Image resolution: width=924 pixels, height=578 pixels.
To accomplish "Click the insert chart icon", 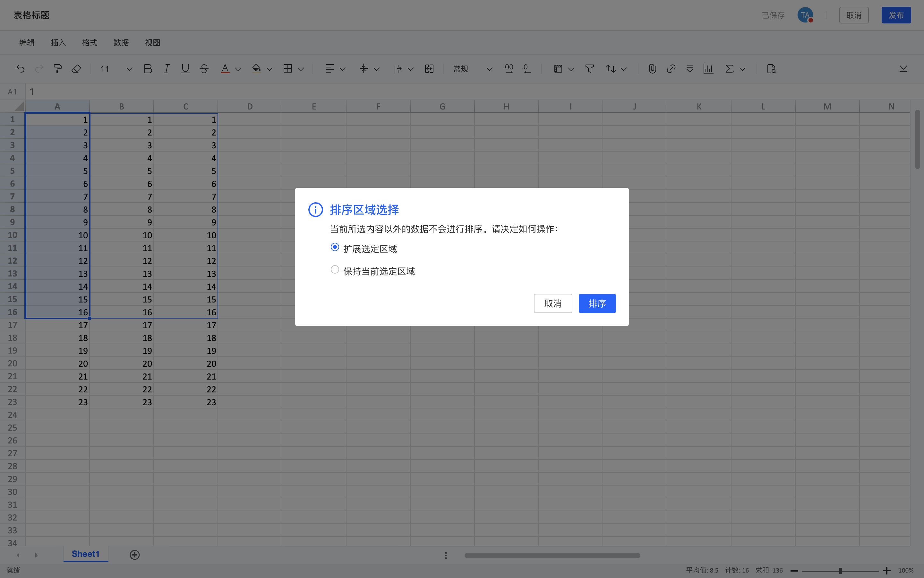I will (x=708, y=69).
